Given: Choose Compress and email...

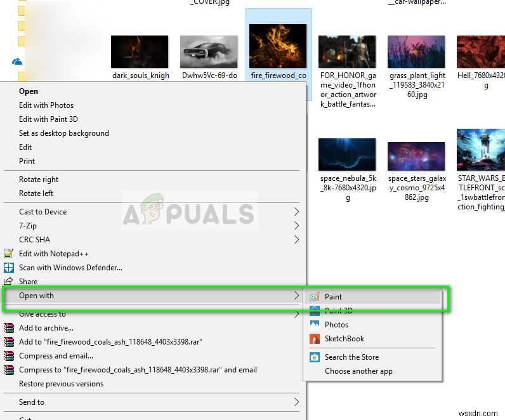Looking at the screenshot, I should (56, 355).
